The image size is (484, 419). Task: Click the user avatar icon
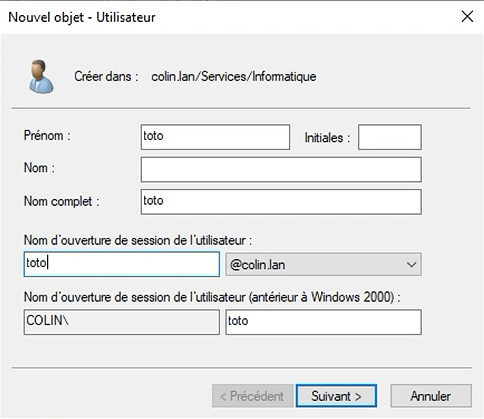[x=41, y=77]
